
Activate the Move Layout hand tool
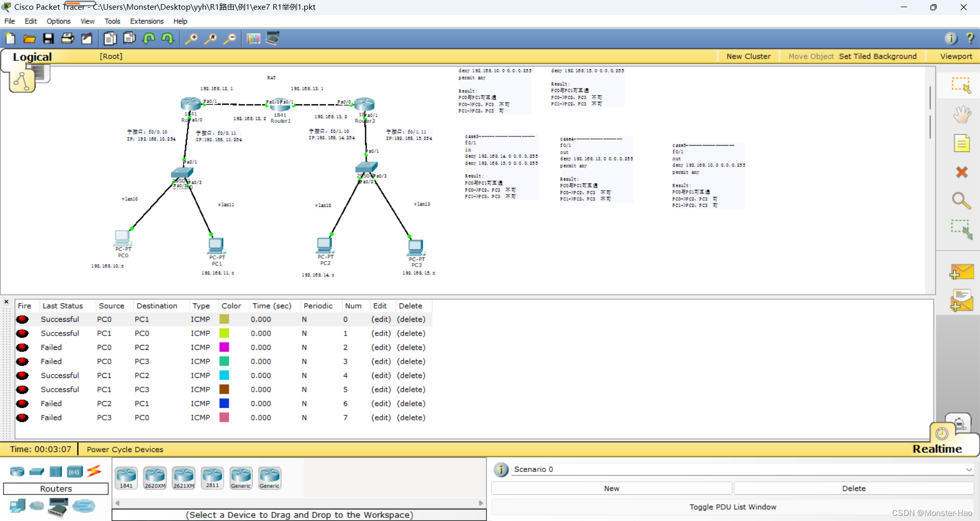962,114
